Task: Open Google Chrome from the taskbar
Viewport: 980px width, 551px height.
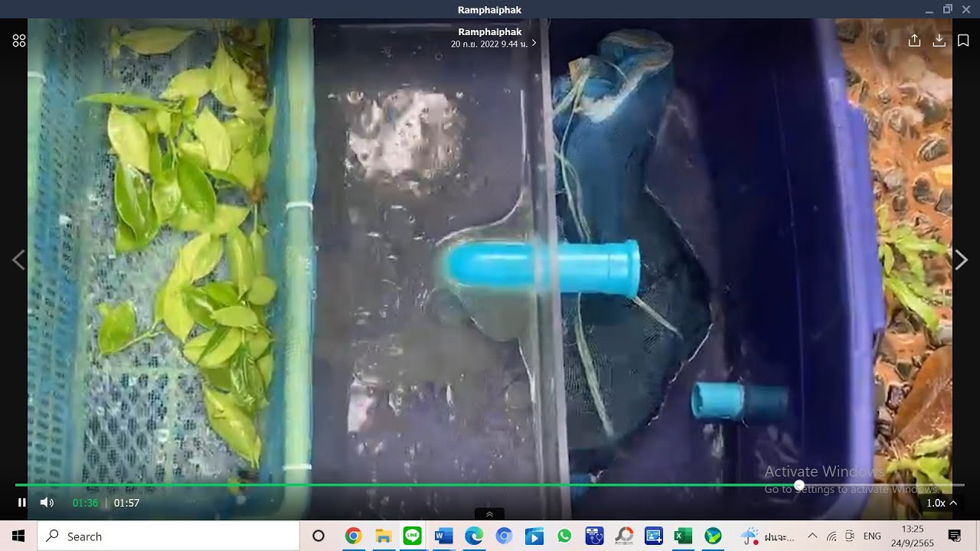Action: (353, 536)
